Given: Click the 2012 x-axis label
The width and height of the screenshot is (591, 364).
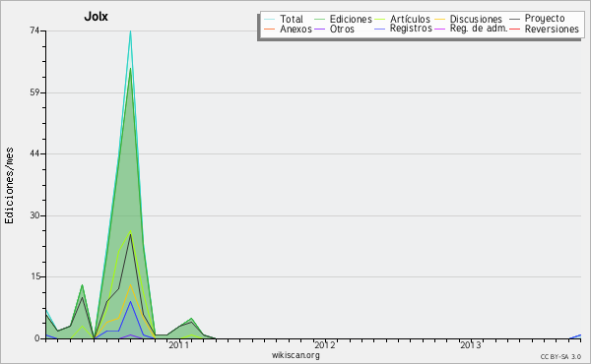Looking at the screenshot, I should click(324, 345).
